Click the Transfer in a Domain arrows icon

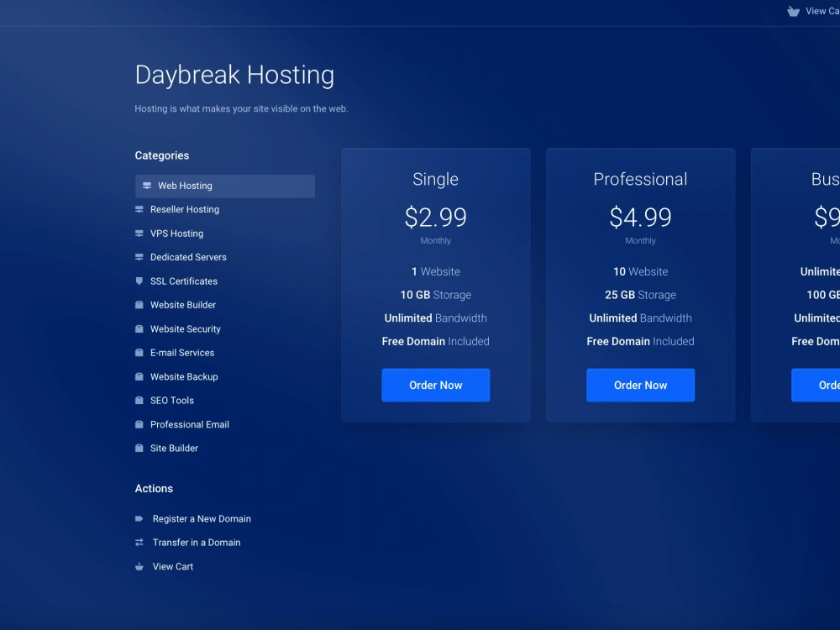[x=139, y=543]
